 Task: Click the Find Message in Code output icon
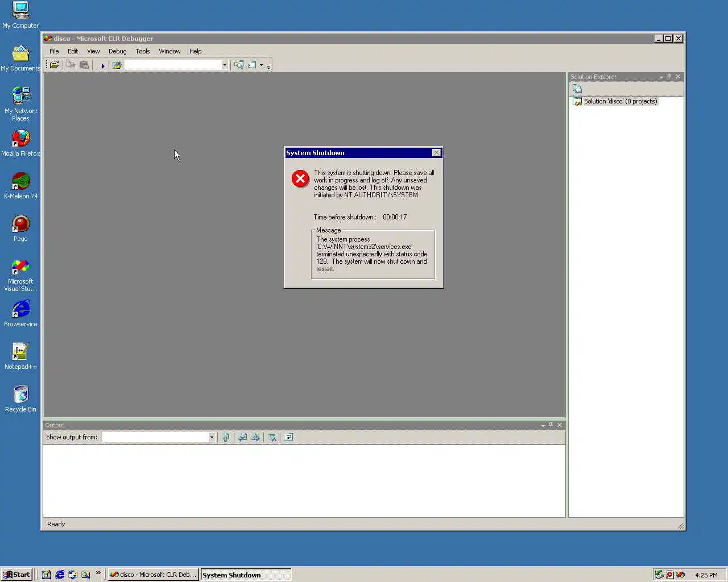(x=226, y=437)
